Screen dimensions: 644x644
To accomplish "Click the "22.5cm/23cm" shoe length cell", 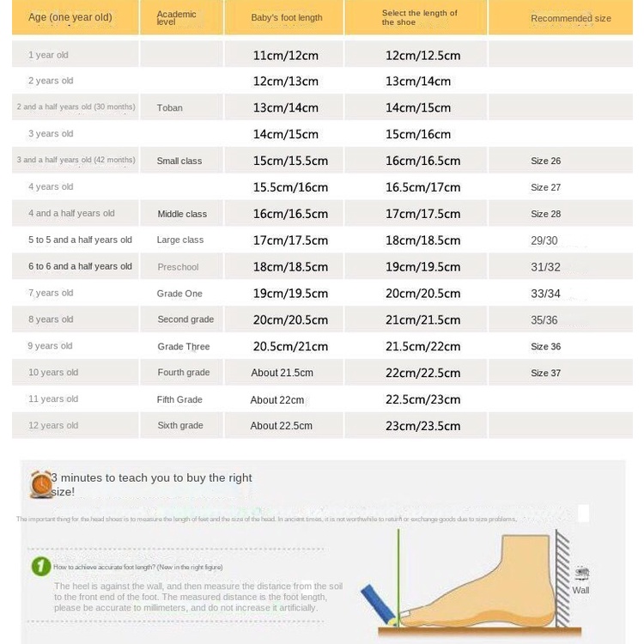I will pyautogui.click(x=422, y=399).
